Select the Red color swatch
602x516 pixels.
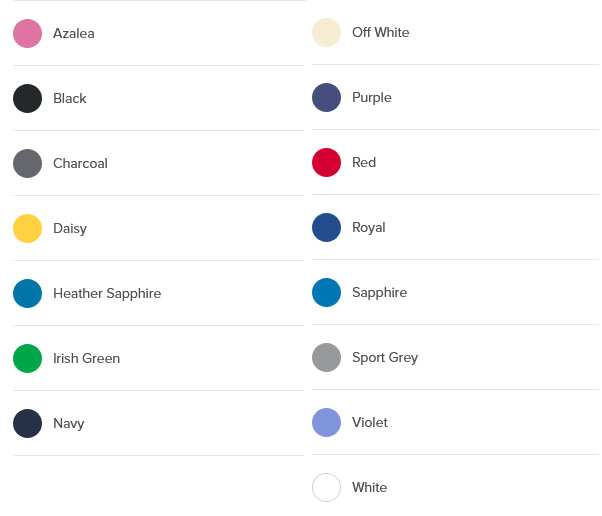[x=326, y=162]
